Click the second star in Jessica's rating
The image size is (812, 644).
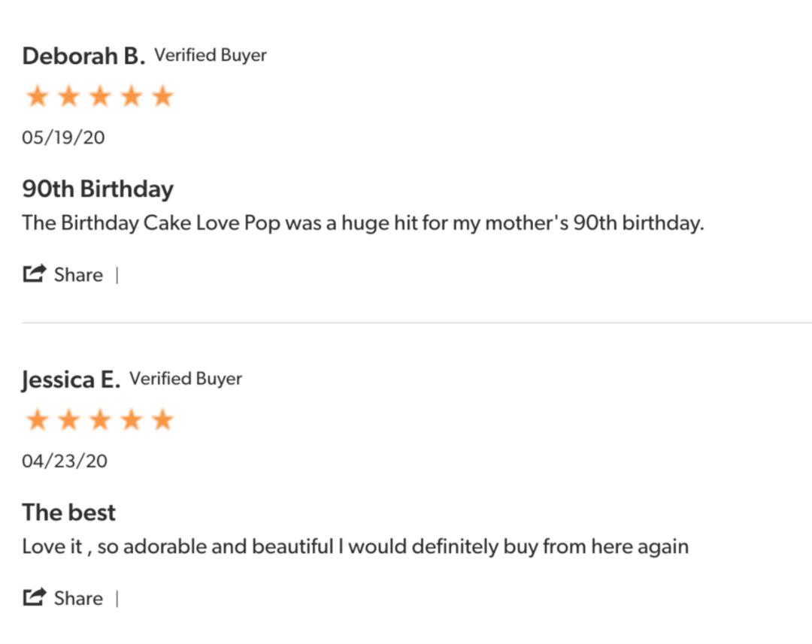point(68,420)
